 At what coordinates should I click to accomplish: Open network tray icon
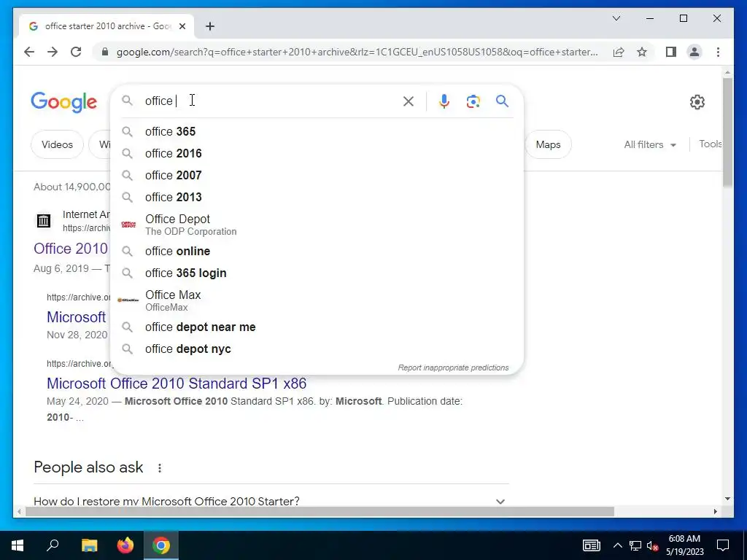pyautogui.click(x=635, y=545)
